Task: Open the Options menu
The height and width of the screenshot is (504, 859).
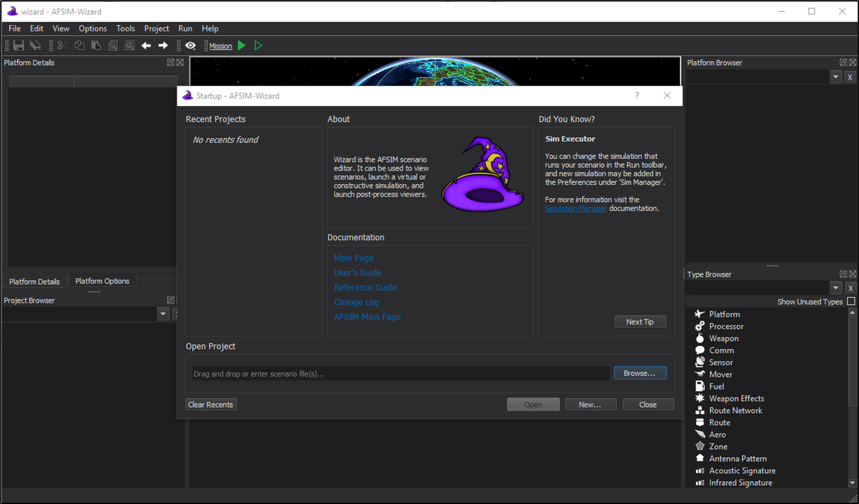Action: [93, 28]
